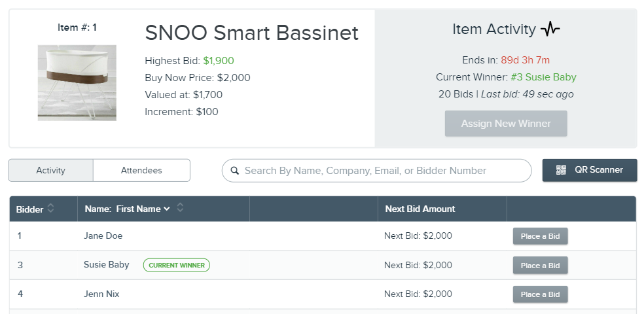Sort by Bidder column arrows
Viewport: 644px width, 314px height.
point(50,208)
